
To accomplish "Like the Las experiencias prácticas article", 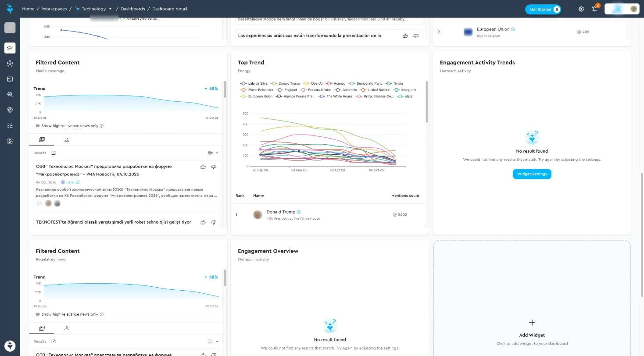I will coord(405,36).
